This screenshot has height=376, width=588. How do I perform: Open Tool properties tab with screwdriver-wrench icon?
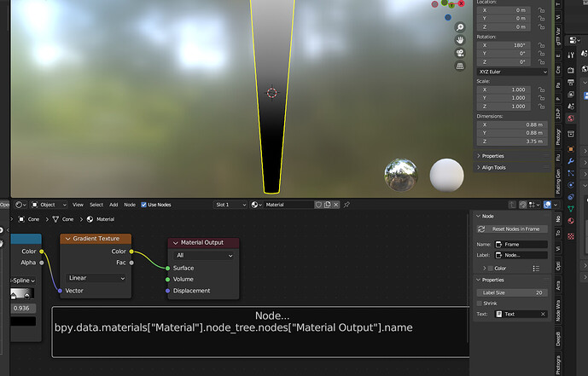click(571, 55)
